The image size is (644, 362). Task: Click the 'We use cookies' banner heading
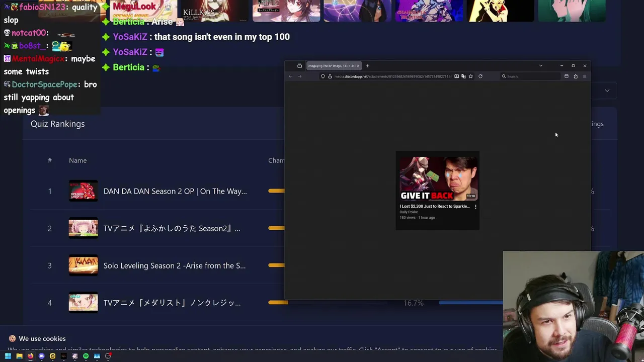pos(42,338)
